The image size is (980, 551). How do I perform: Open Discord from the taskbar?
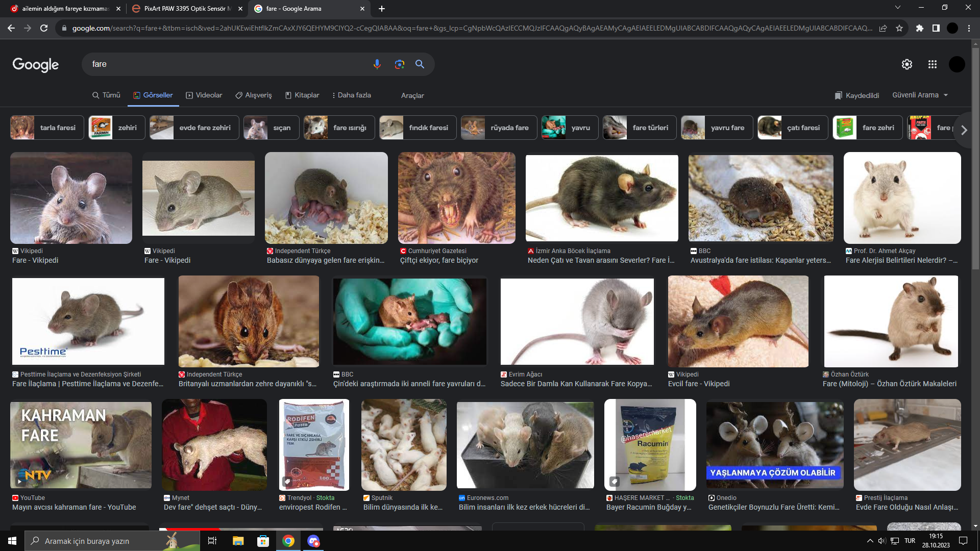[313, 541]
